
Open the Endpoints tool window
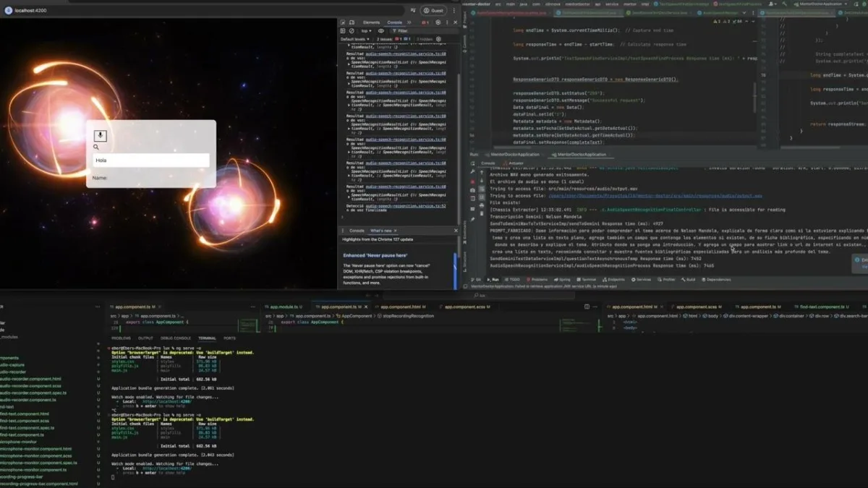click(614, 279)
